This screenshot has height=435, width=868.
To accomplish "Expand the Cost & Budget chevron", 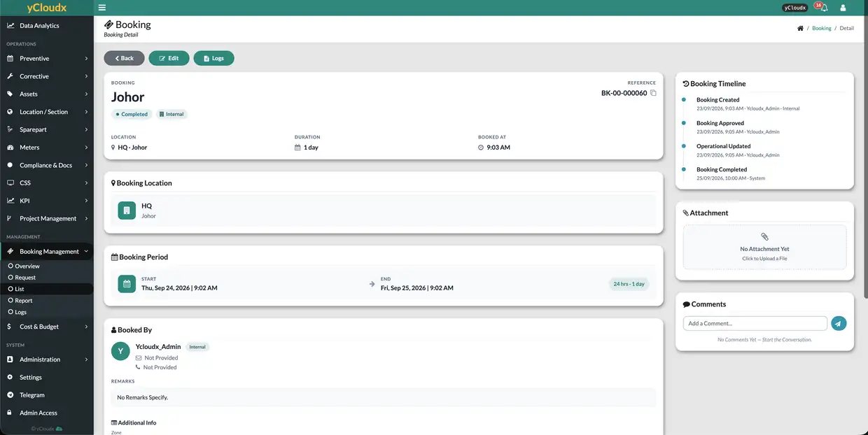I will (x=86, y=327).
